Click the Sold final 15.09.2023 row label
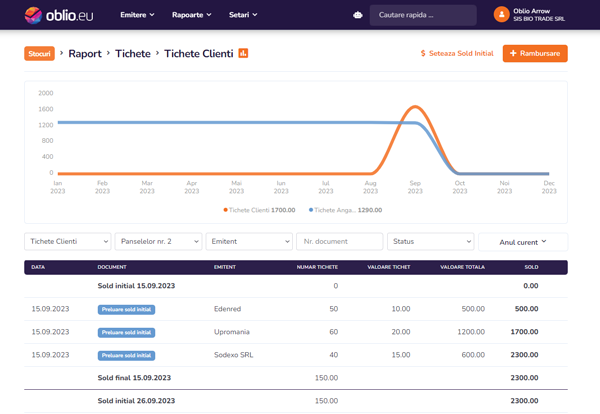 (x=134, y=378)
